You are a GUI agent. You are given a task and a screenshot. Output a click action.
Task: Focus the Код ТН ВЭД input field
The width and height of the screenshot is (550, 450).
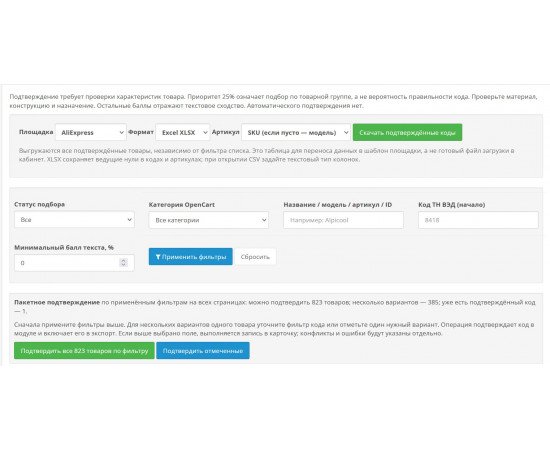[478, 220]
